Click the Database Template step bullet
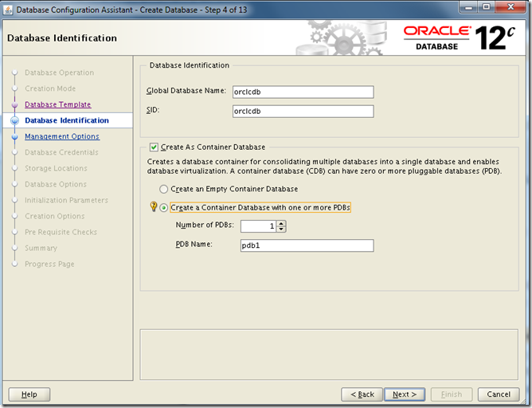The width and height of the screenshot is (532, 408). (14, 104)
